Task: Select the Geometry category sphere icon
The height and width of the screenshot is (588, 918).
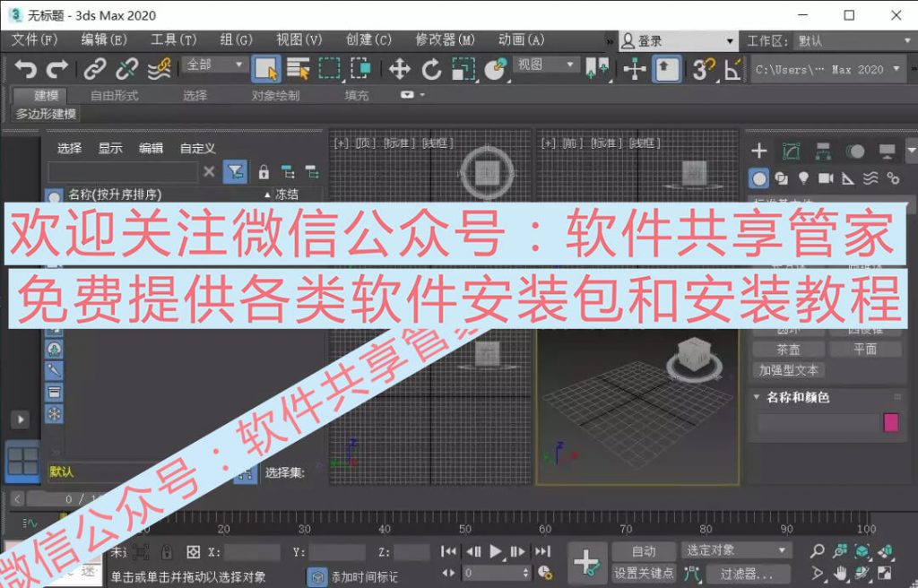Action: [759, 178]
